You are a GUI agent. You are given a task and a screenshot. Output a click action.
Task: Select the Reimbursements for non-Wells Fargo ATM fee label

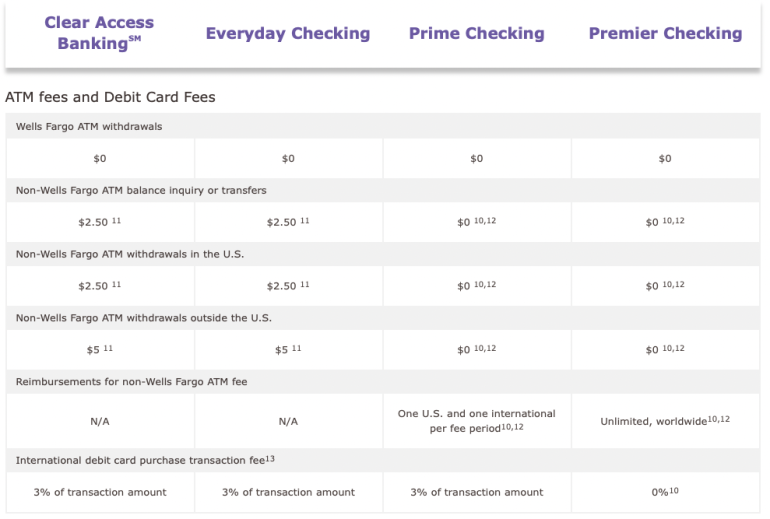[x=131, y=381]
